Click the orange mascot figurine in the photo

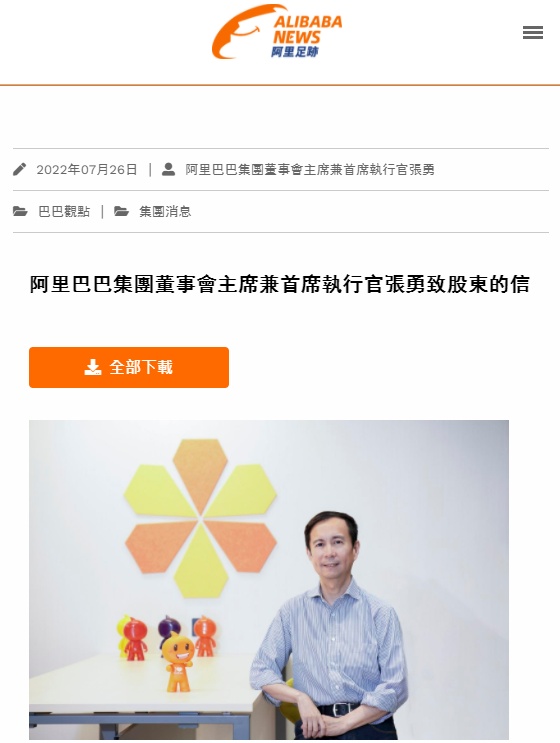[178, 661]
